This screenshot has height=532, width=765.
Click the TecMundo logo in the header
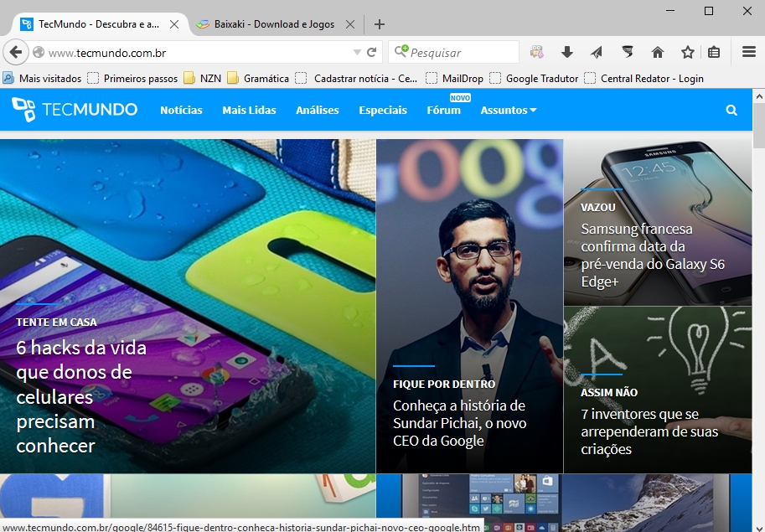75,109
